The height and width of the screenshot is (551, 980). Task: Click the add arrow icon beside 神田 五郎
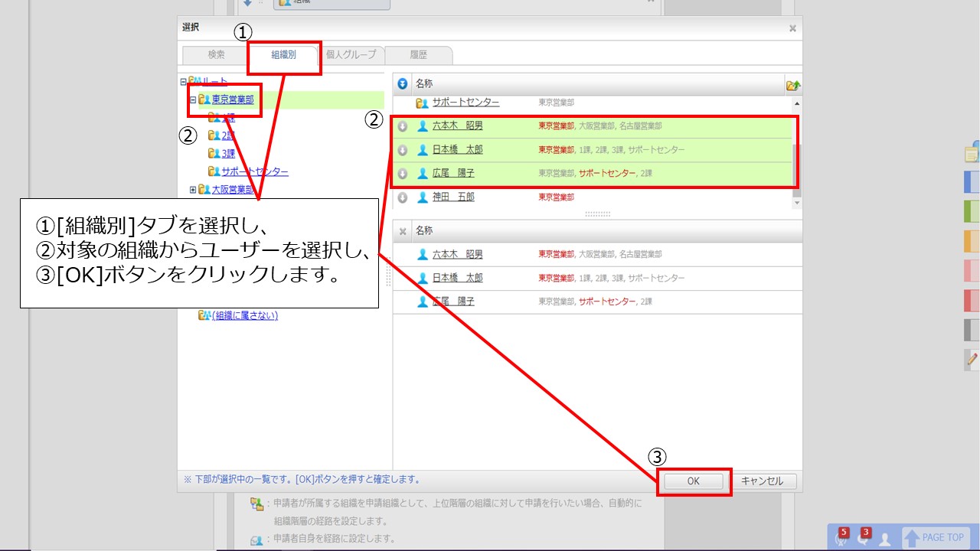[403, 197]
